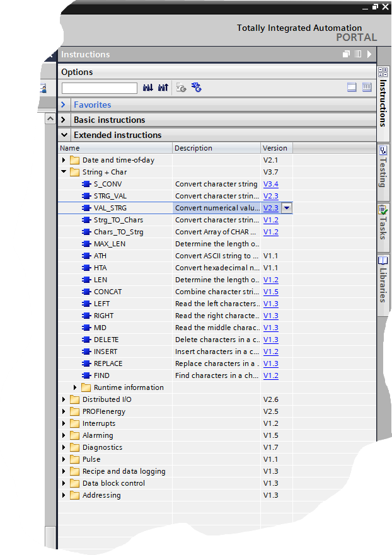Click the RIGHT instruction icon
This screenshot has width=392, height=555.
[x=86, y=316]
